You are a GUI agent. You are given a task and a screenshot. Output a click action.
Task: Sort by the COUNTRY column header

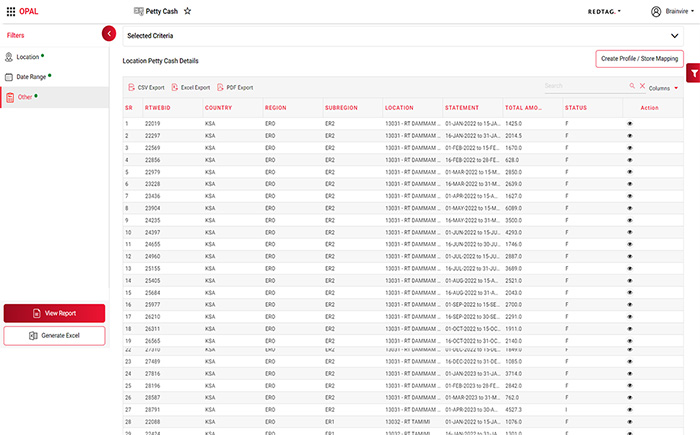(x=218, y=108)
